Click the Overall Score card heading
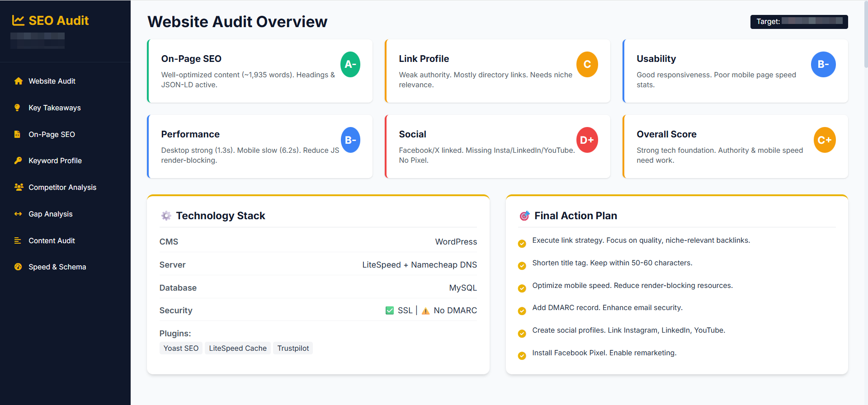The image size is (868, 405). pyautogui.click(x=666, y=134)
